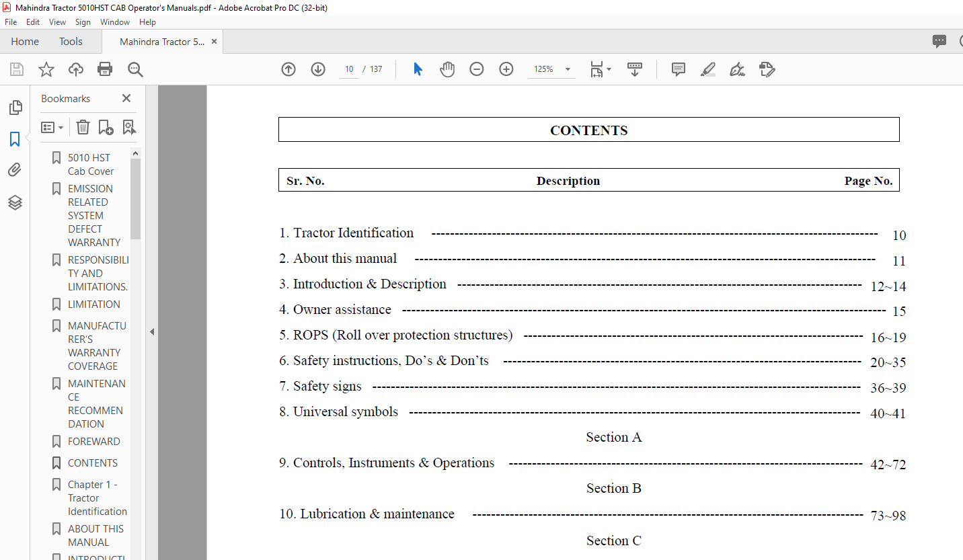Viewport: 963px width, 560px height.
Task: Open the Sign menu
Action: coord(83,22)
